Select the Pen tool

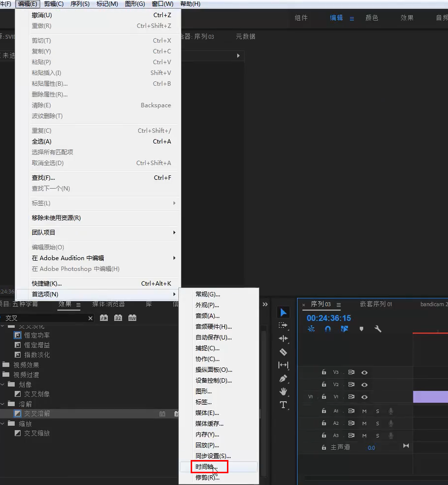point(283,378)
